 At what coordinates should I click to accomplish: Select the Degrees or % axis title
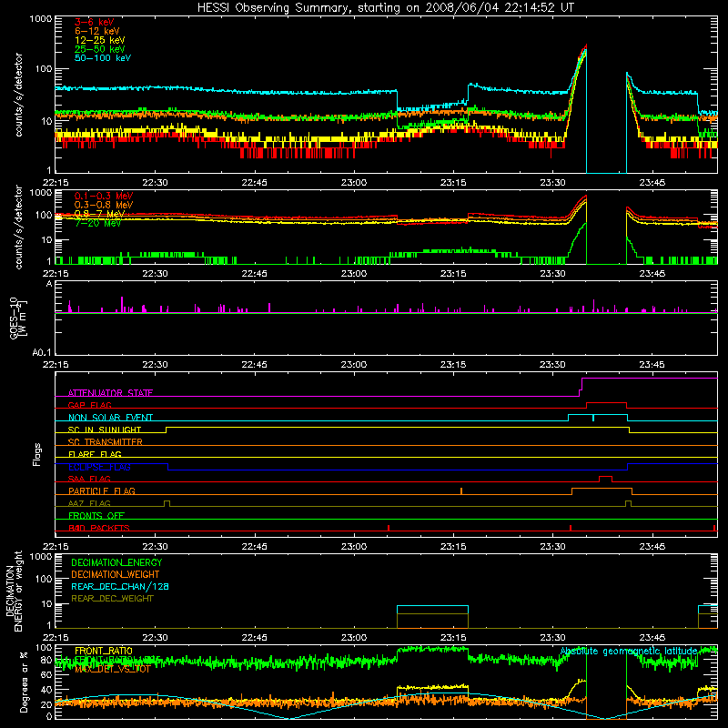pyautogui.click(x=24, y=682)
